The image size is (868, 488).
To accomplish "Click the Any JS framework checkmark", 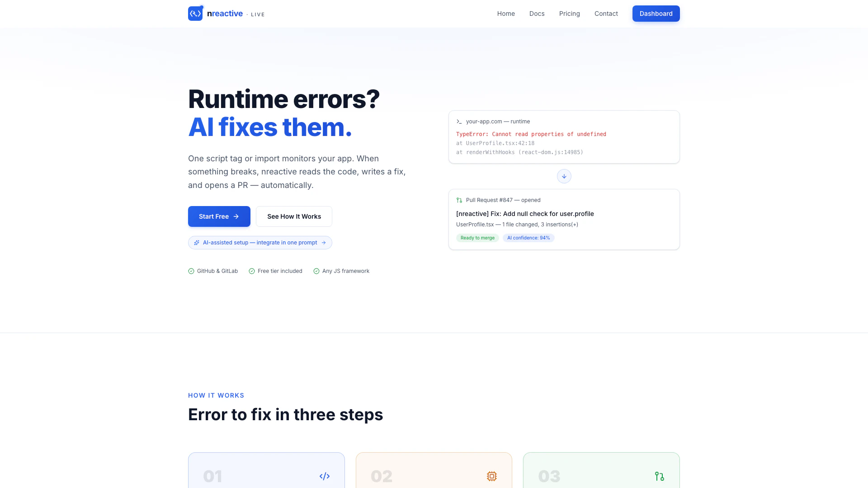I will point(316,271).
